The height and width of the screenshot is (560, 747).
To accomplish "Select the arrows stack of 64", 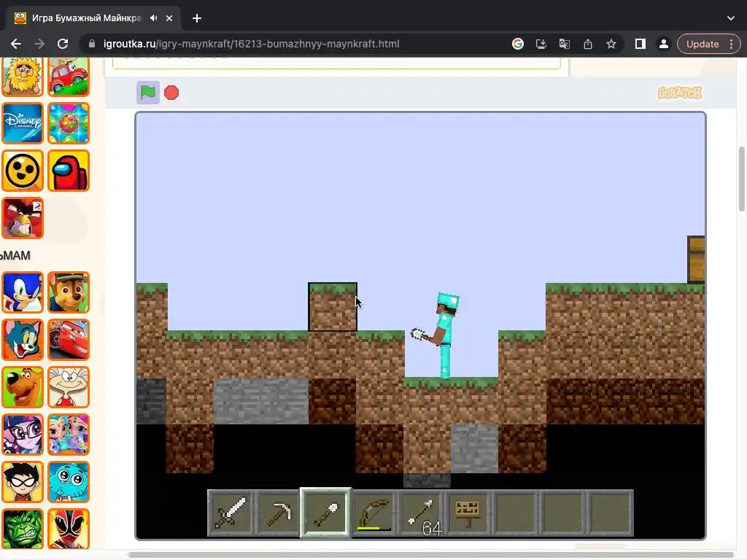I will pyautogui.click(x=421, y=513).
